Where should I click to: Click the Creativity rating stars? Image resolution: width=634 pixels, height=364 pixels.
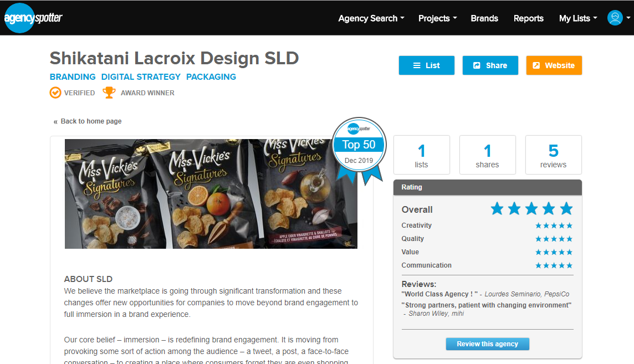(554, 225)
